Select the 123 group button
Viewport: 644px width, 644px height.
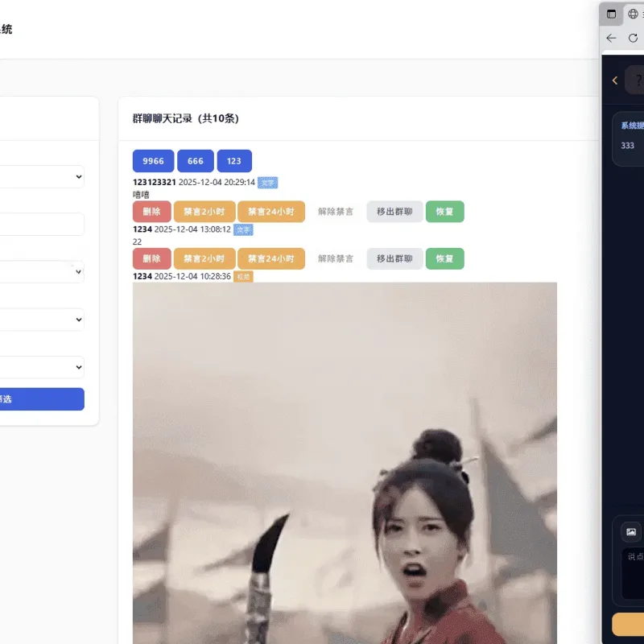coord(234,161)
